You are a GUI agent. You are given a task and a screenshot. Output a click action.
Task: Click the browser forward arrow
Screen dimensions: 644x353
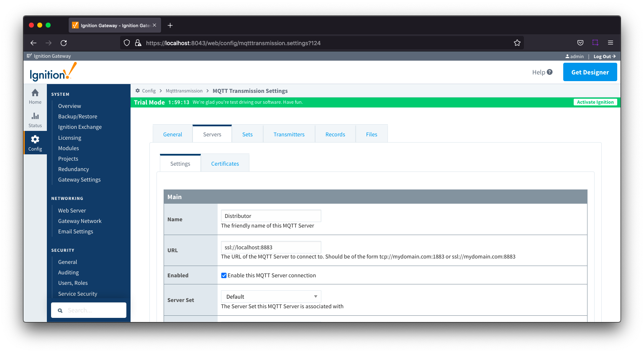(49, 43)
